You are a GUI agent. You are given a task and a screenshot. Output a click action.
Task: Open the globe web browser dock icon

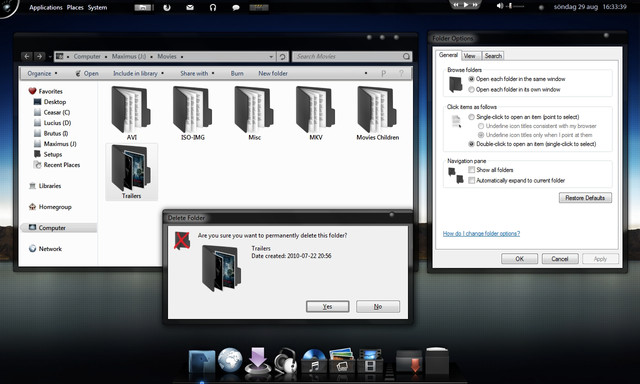[x=230, y=360]
